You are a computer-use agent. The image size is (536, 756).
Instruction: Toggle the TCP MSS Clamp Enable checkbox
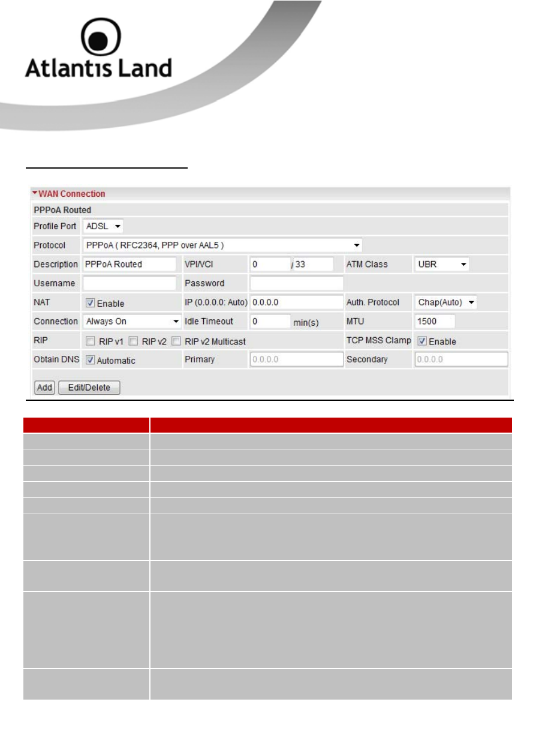pos(422,341)
